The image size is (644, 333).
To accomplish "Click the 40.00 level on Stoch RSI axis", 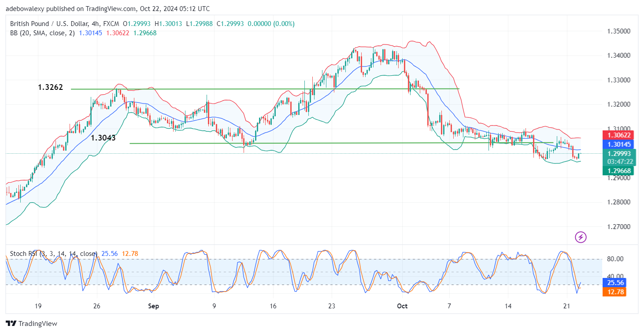I will (615, 276).
